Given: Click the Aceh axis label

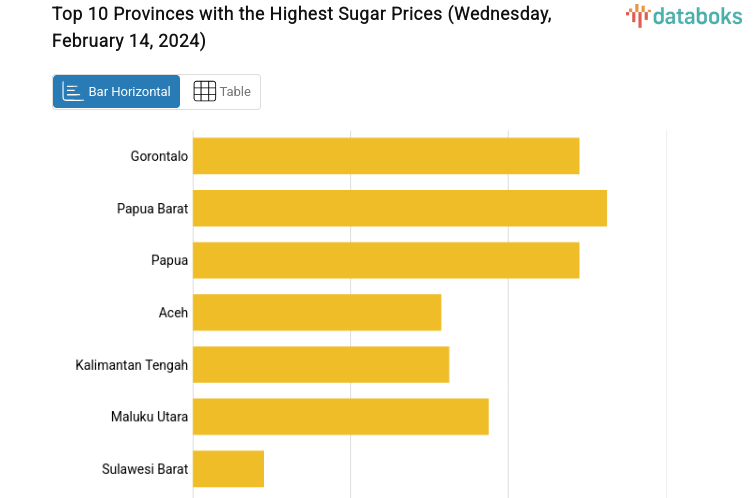Looking at the screenshot, I should (x=173, y=312).
